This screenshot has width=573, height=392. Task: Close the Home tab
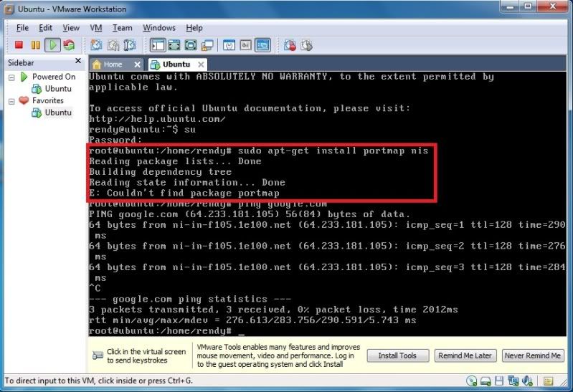[x=138, y=64]
